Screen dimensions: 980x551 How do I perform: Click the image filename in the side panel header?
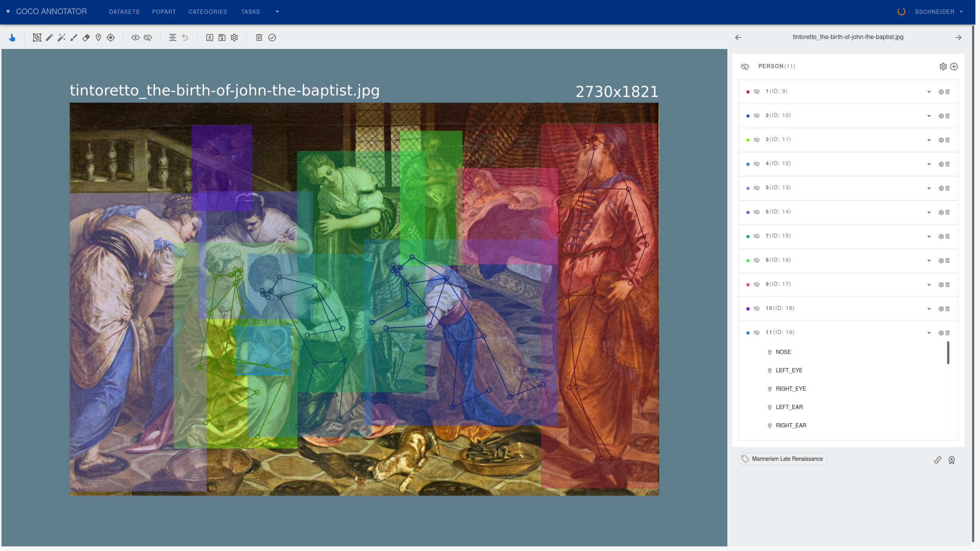(848, 37)
